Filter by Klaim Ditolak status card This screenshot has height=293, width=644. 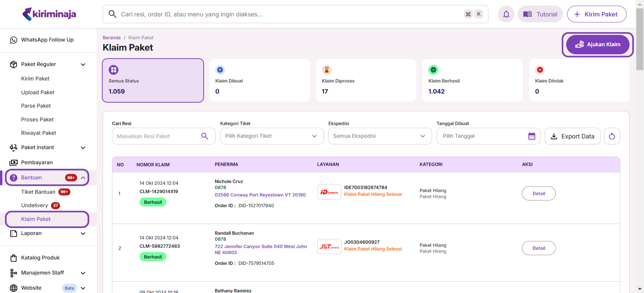[x=579, y=81]
